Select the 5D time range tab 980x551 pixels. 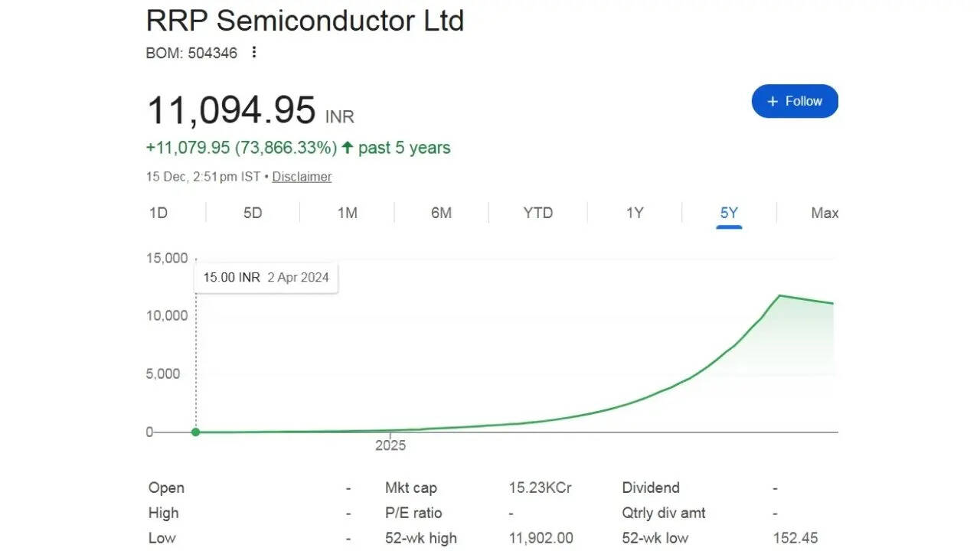[x=253, y=213]
